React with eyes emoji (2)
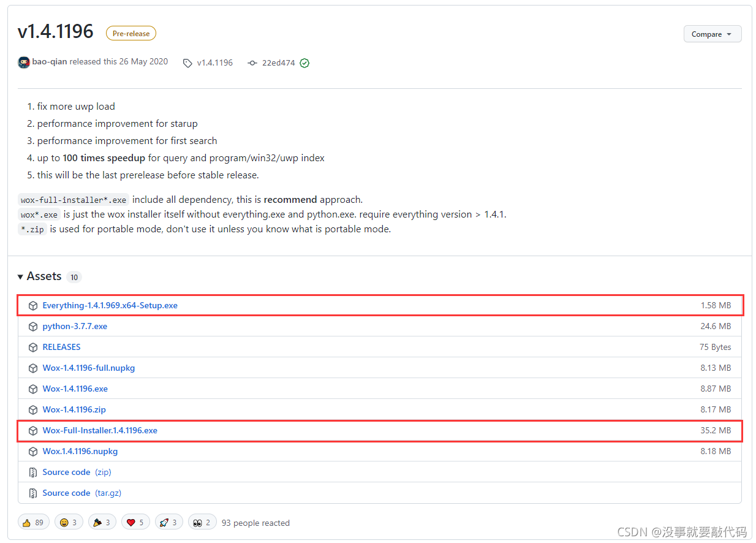756x543 pixels. (x=202, y=522)
